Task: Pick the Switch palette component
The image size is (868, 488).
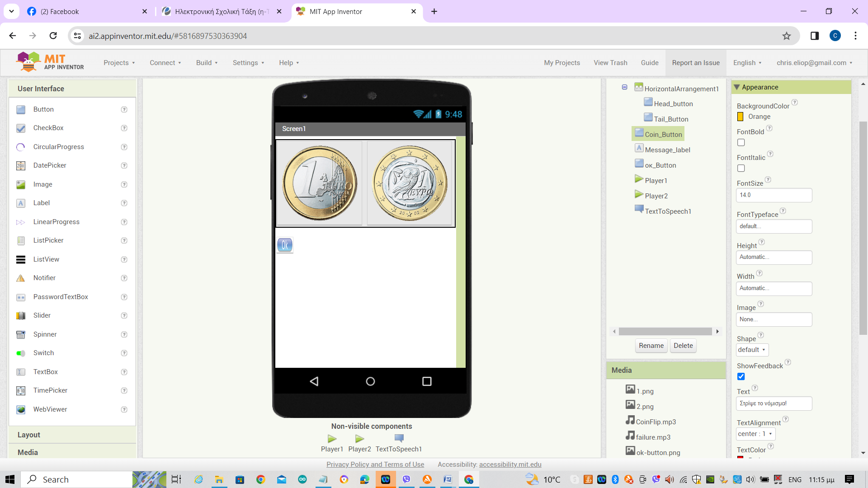Action: (x=43, y=353)
